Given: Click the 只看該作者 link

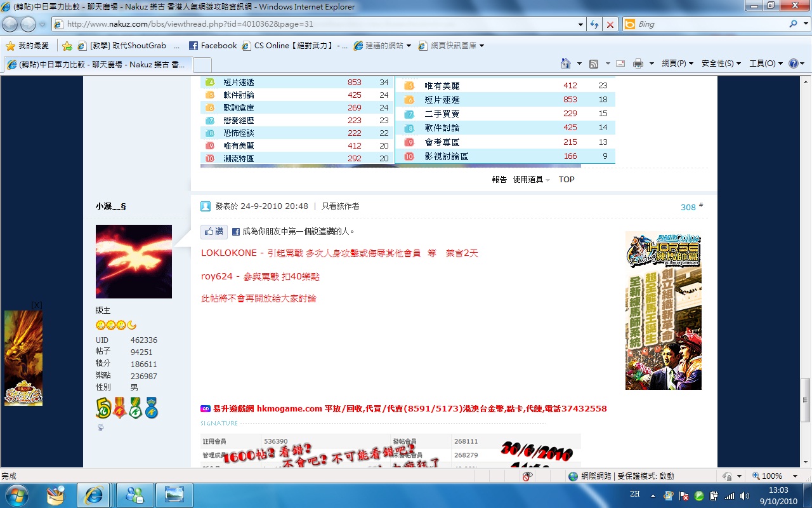Looking at the screenshot, I should [340, 206].
